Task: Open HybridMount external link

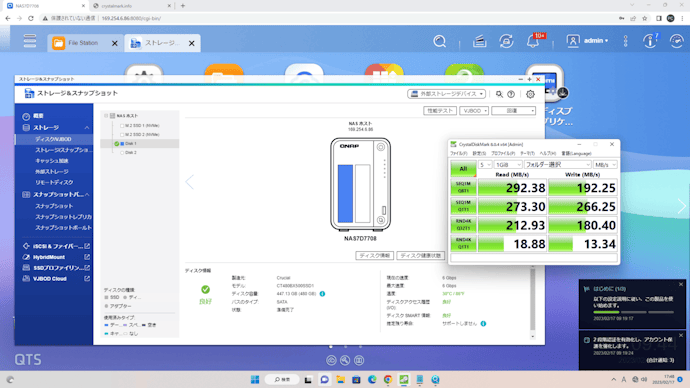Action: coord(87,257)
